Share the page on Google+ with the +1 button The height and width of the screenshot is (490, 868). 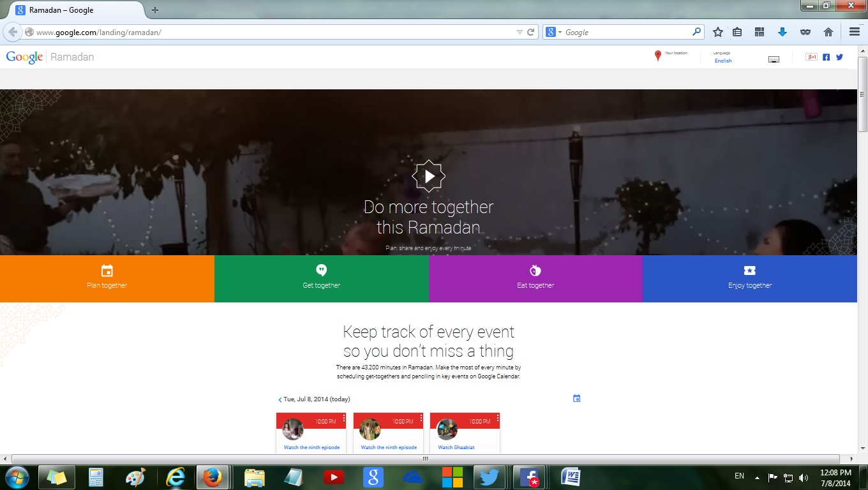tap(812, 57)
